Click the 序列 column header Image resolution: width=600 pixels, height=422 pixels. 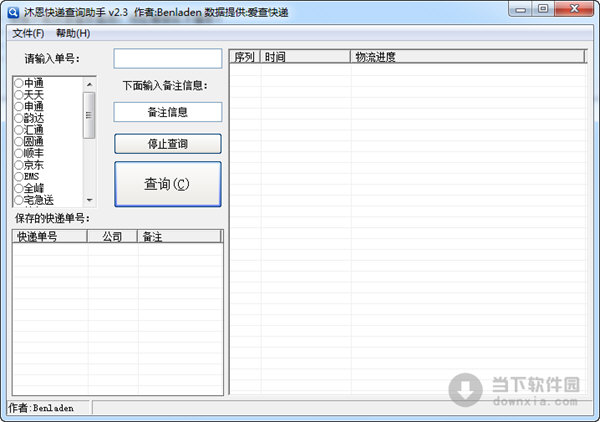click(x=245, y=57)
